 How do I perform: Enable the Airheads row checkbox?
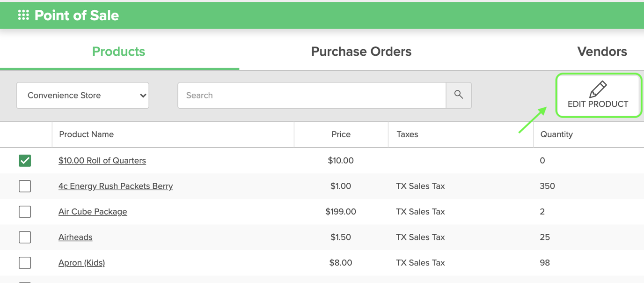[x=25, y=237]
